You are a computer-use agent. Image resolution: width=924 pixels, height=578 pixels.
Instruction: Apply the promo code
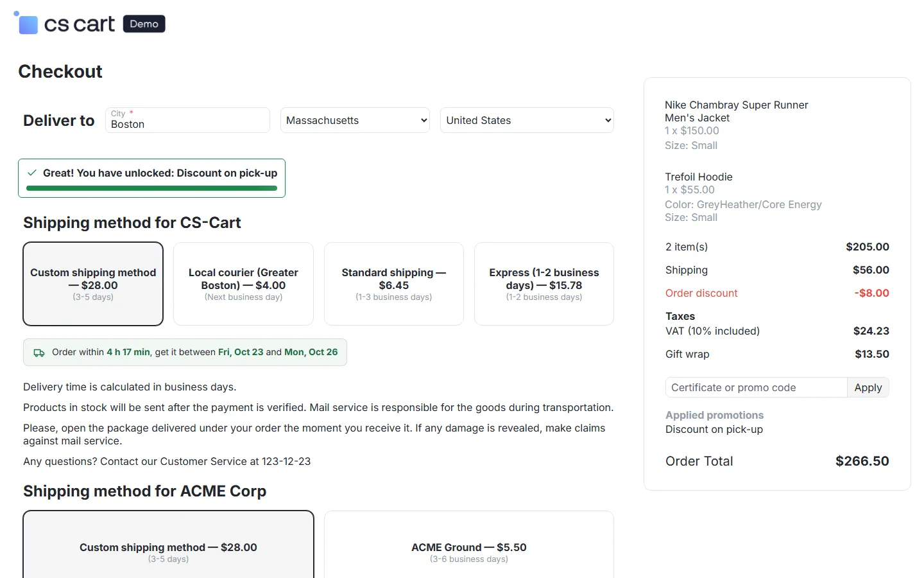point(868,387)
